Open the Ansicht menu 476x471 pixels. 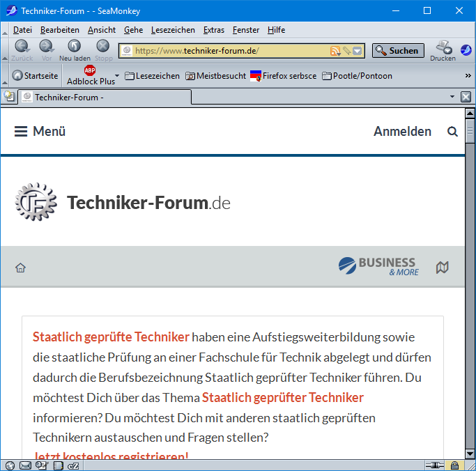coord(102,30)
